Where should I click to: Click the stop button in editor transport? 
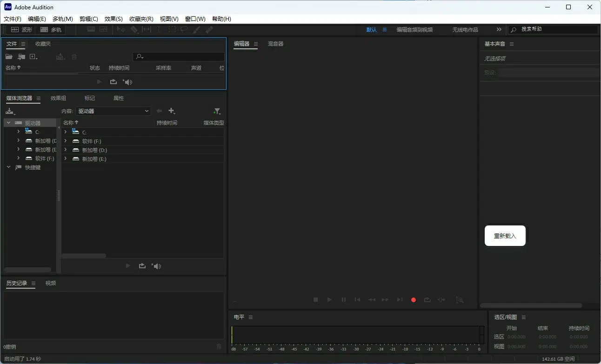(x=315, y=300)
